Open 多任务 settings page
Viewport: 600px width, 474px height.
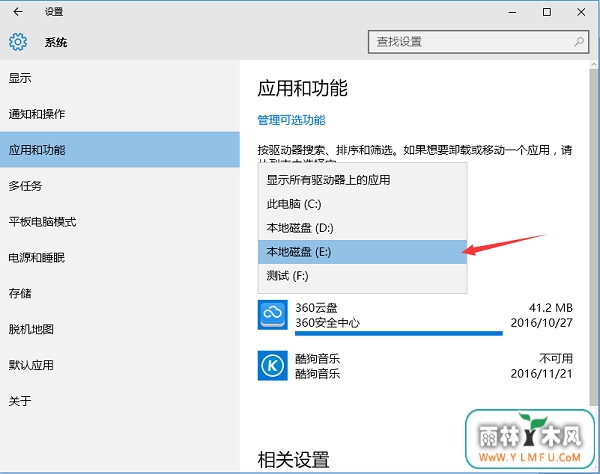tap(120, 186)
